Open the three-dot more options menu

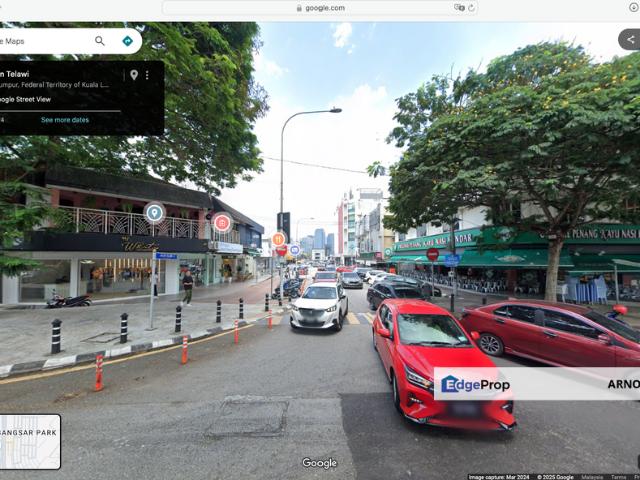pyautogui.click(x=147, y=75)
